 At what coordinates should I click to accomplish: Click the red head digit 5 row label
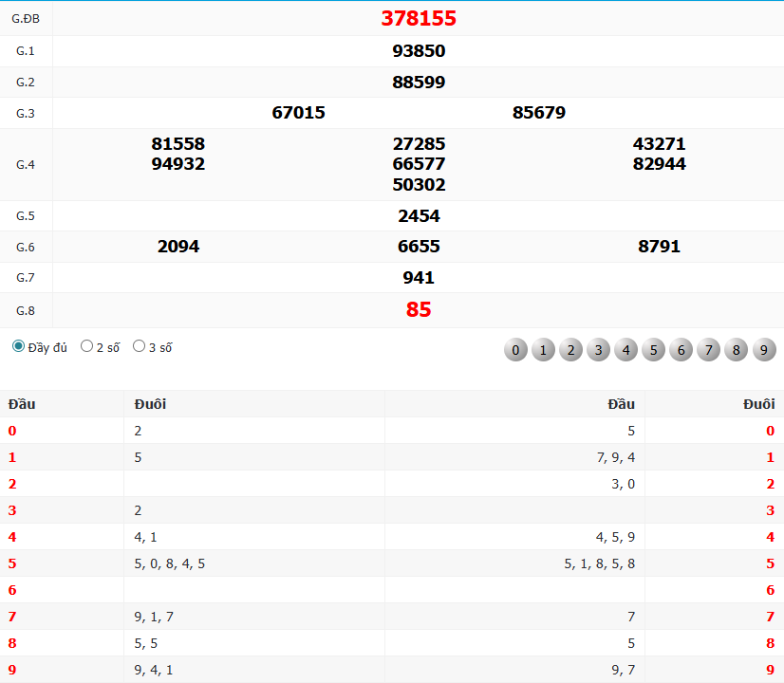click(x=12, y=563)
